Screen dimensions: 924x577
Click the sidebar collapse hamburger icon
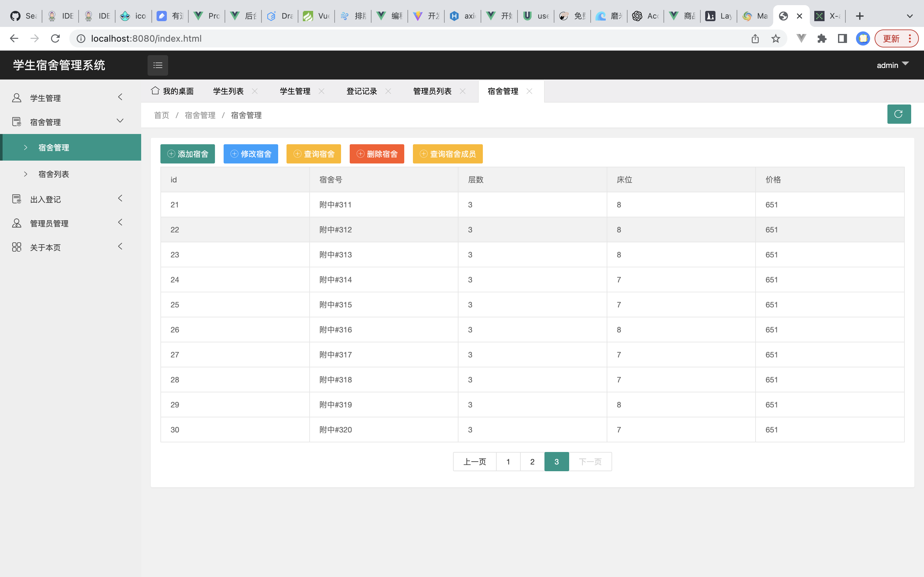158,65
